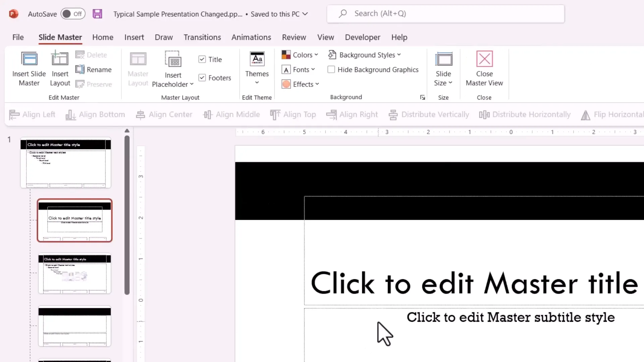This screenshot has height=362, width=644.
Task: Switch to the View tab
Action: click(x=326, y=37)
